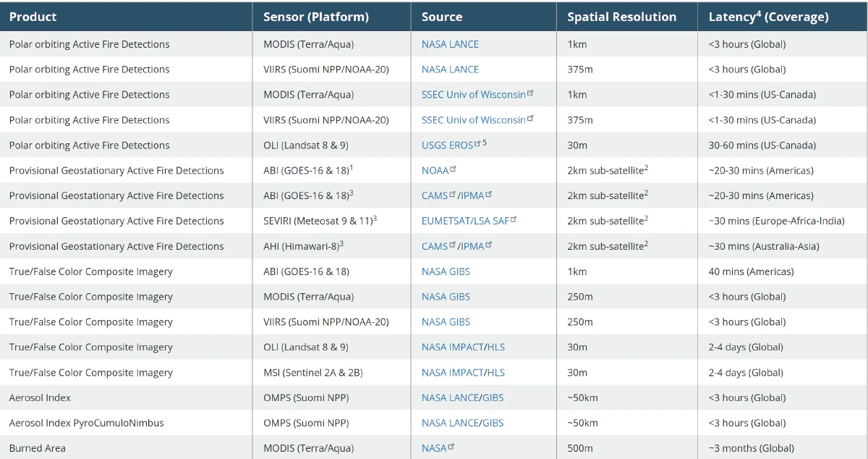Click the Spatial Resolution column header

coord(621,17)
